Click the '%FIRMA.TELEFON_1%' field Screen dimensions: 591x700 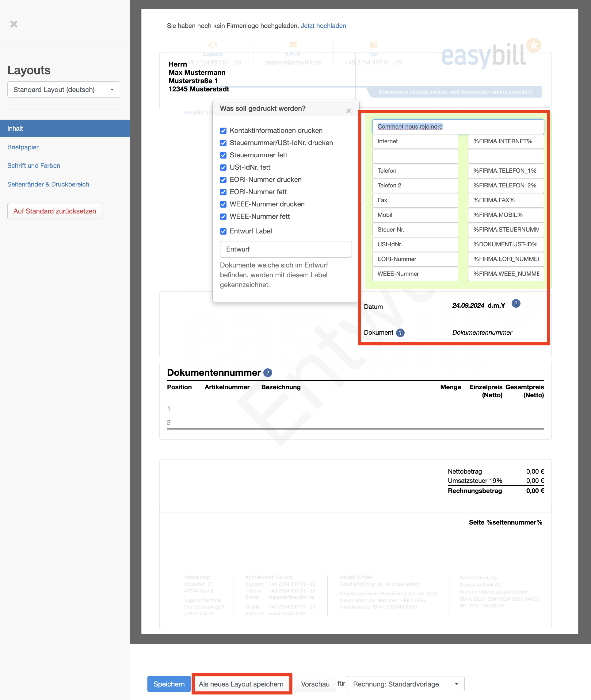pos(506,171)
